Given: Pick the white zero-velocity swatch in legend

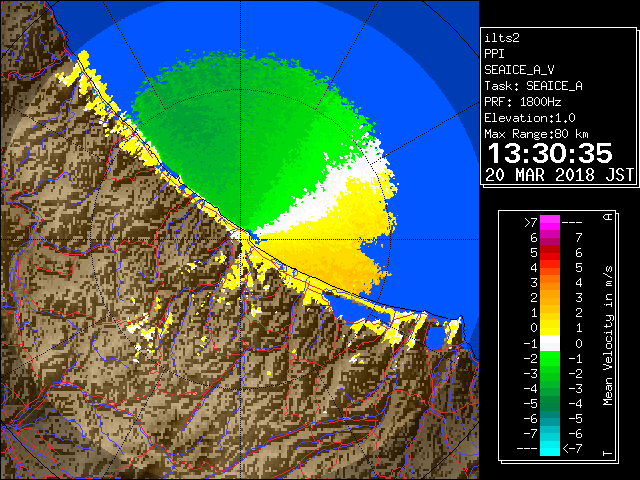Looking at the screenshot, I should 550,343.
